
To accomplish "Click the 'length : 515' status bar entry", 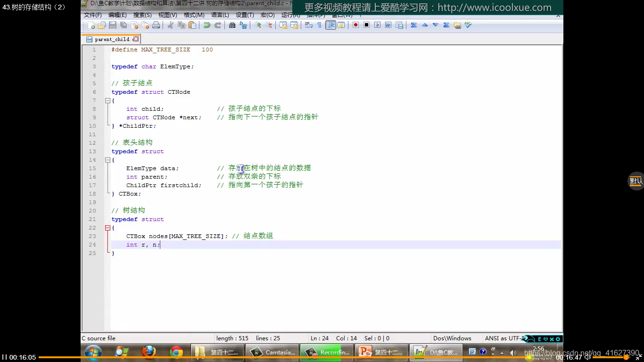I will click(x=232, y=338).
